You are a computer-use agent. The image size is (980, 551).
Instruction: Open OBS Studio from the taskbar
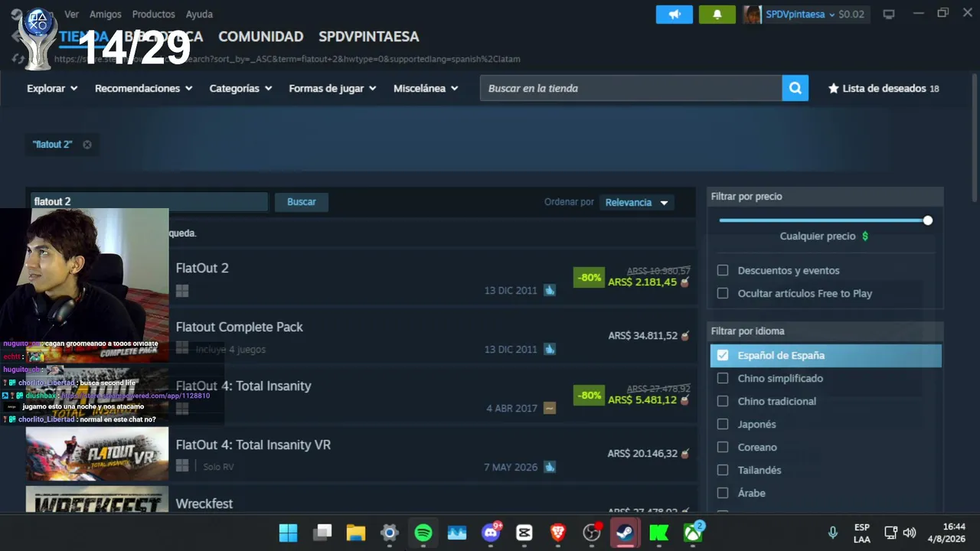click(x=592, y=533)
